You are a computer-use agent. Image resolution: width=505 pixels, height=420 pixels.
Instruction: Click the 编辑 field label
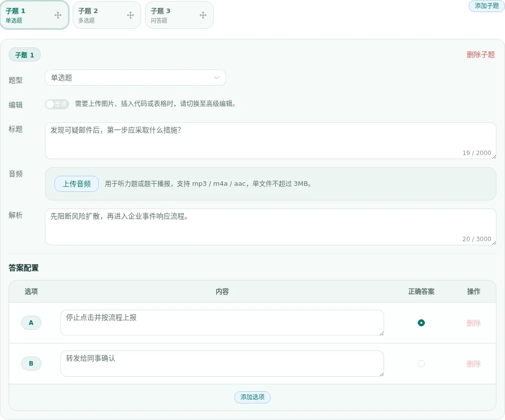coord(16,105)
